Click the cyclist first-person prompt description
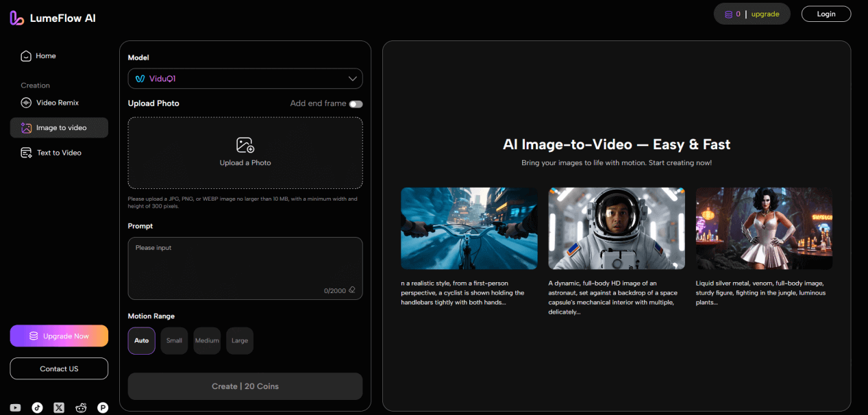This screenshot has height=415, width=868. pyautogui.click(x=463, y=292)
